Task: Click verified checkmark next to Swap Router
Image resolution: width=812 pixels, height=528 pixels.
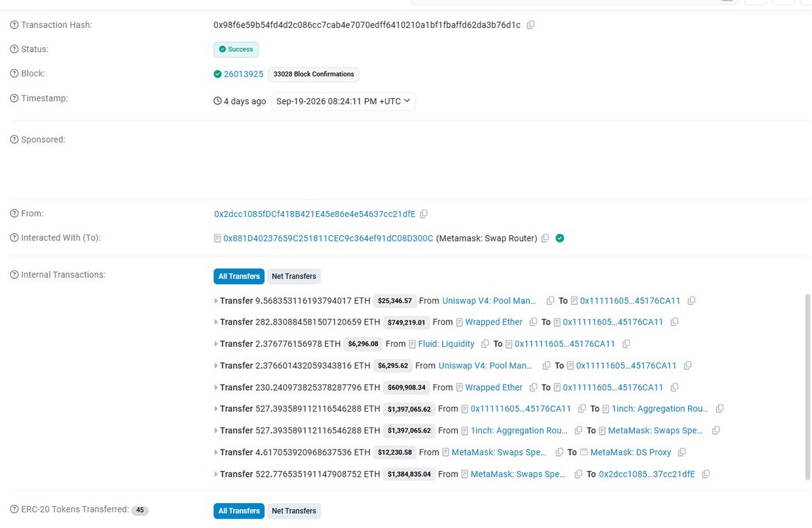Action: click(560, 238)
